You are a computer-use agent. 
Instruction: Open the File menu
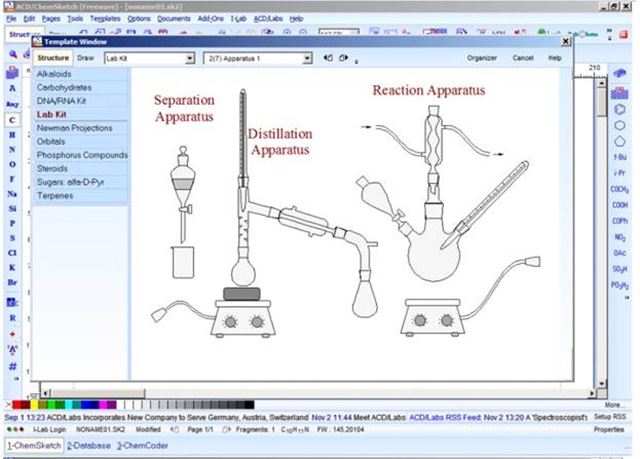[x=11, y=18]
